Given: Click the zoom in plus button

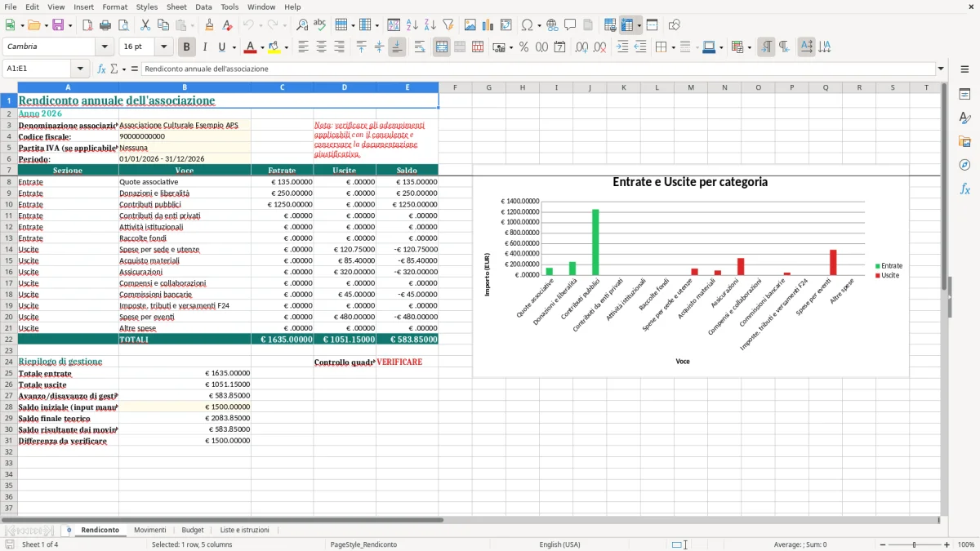Looking at the screenshot, I should [947, 544].
